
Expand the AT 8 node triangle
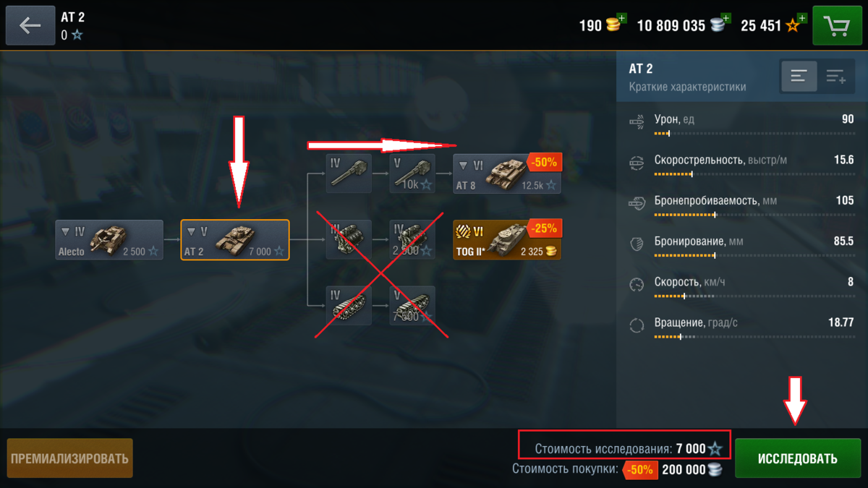464,166
